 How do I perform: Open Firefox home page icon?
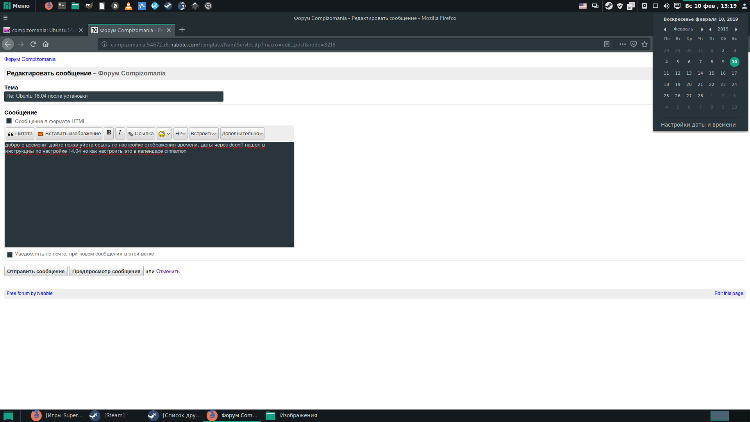click(x=46, y=44)
